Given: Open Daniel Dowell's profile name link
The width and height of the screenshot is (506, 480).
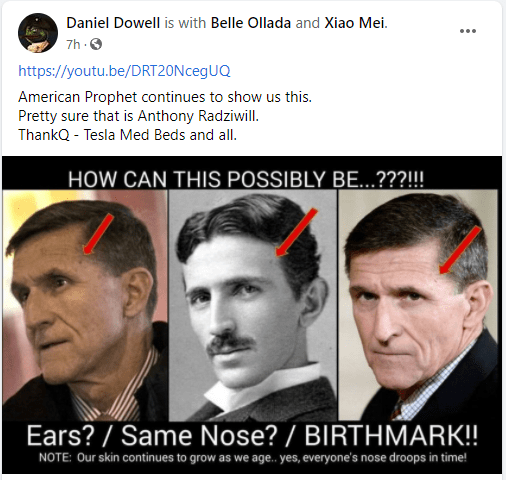Looking at the screenshot, I should point(113,23).
